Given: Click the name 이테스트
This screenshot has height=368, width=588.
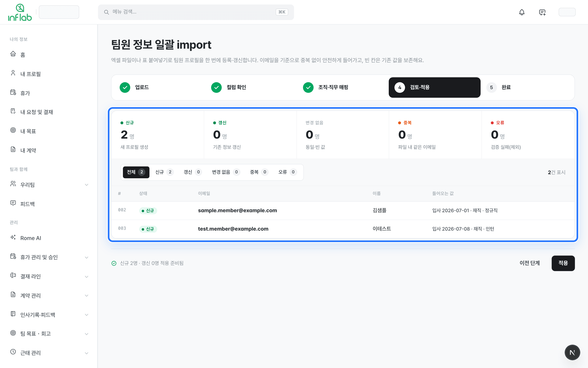Looking at the screenshot, I should pyautogui.click(x=382, y=229).
